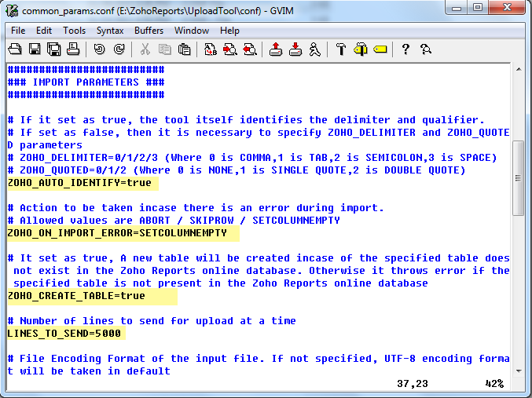
Task: Find next occurrence icon
Action: coord(230,49)
